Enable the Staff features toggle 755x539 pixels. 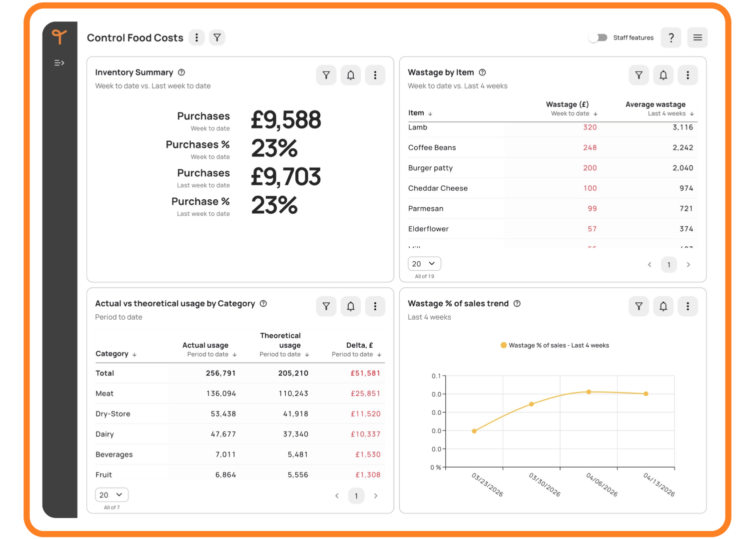pyautogui.click(x=598, y=38)
